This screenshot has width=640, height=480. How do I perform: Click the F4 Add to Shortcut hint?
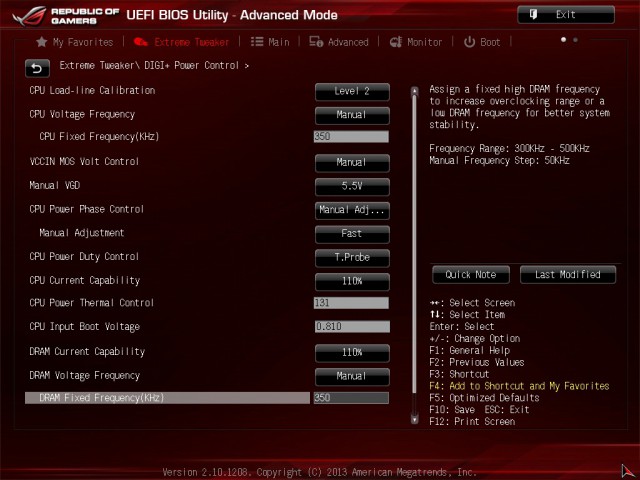coord(519,386)
